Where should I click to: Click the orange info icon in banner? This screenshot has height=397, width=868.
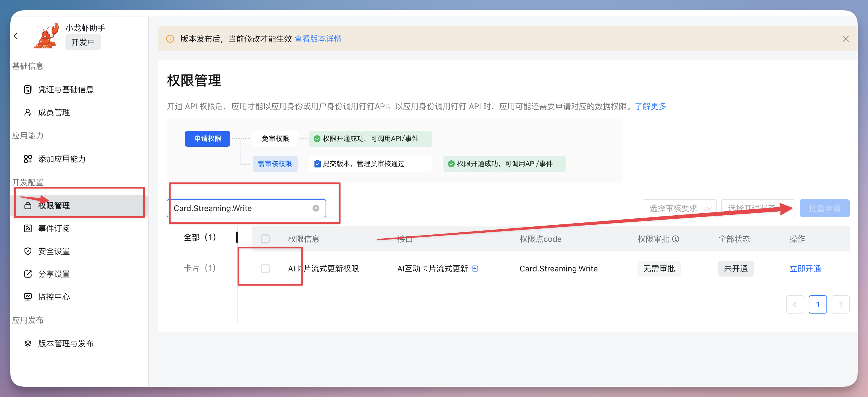click(170, 39)
